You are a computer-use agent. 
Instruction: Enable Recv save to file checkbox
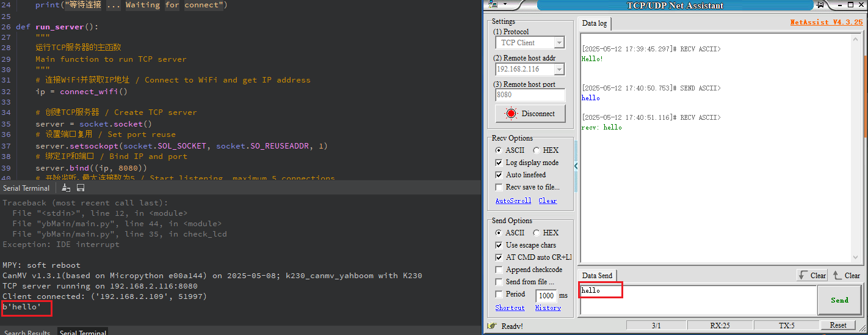(x=499, y=187)
